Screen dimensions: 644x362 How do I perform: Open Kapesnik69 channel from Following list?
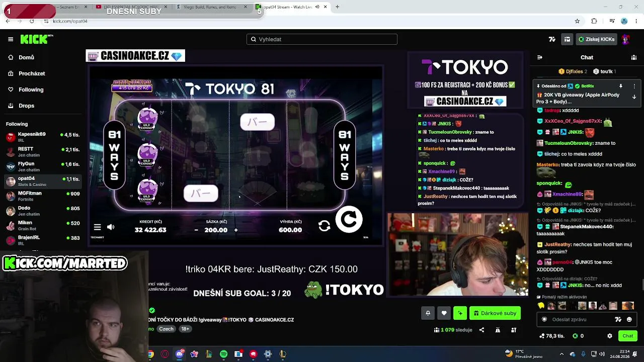[43, 137]
